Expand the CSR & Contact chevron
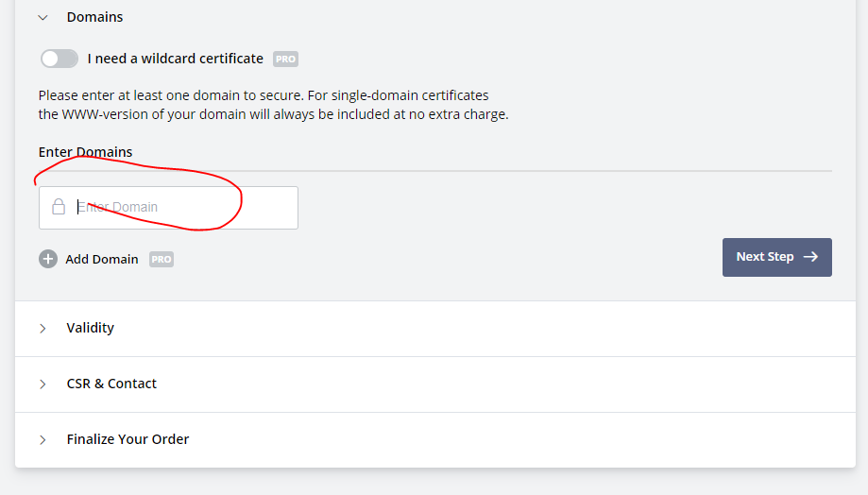 pos(43,384)
